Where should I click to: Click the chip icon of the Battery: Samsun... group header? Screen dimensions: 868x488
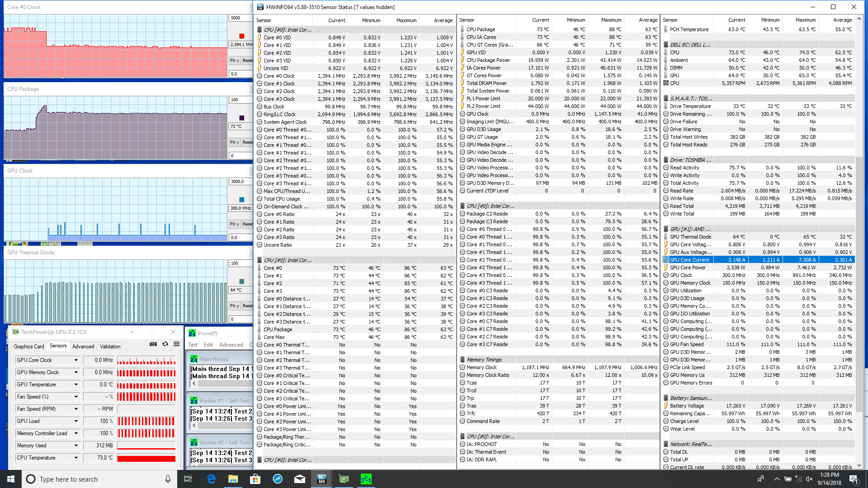point(666,398)
